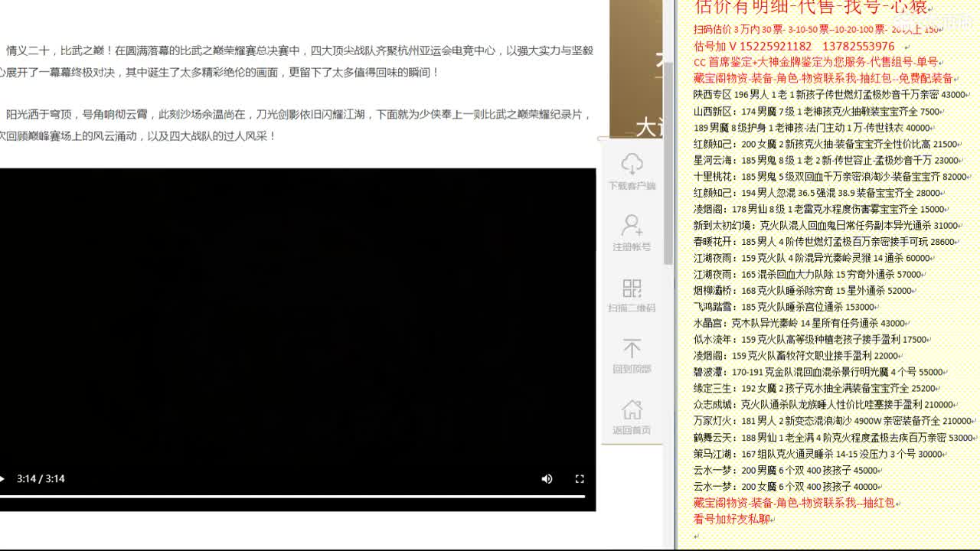Click the 3:14 / 3:14 video time display
Image resolution: width=980 pixels, height=551 pixels.
click(41, 478)
